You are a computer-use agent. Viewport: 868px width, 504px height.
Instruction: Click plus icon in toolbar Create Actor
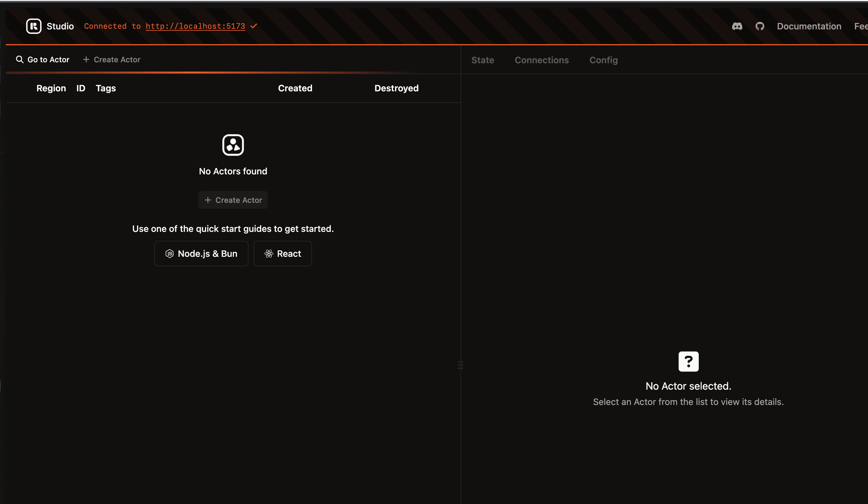click(x=86, y=60)
